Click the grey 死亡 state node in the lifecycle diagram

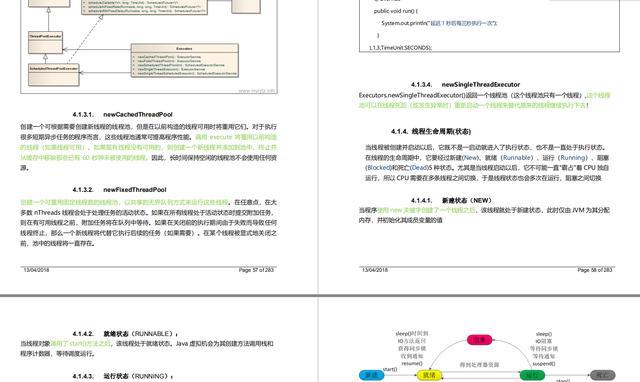pyautogui.click(x=603, y=375)
